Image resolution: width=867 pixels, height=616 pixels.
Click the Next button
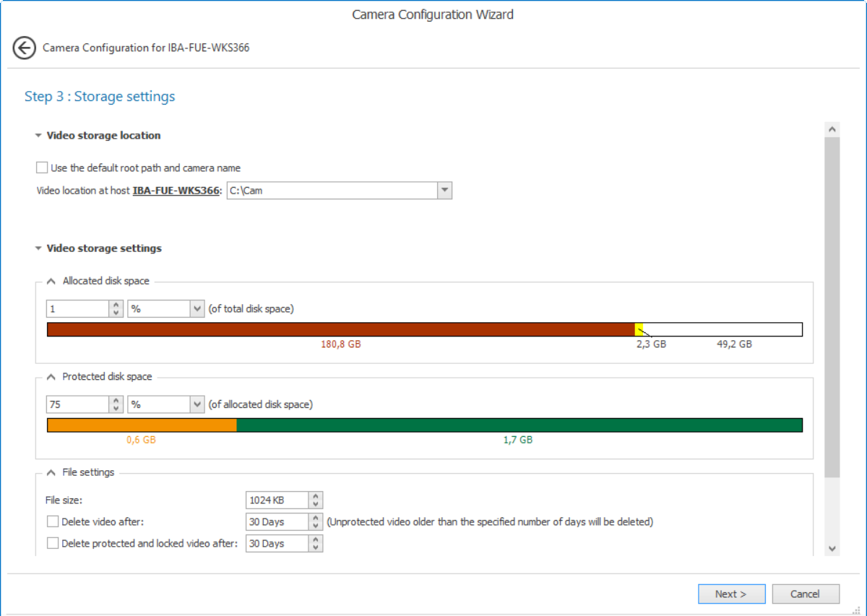click(731, 594)
